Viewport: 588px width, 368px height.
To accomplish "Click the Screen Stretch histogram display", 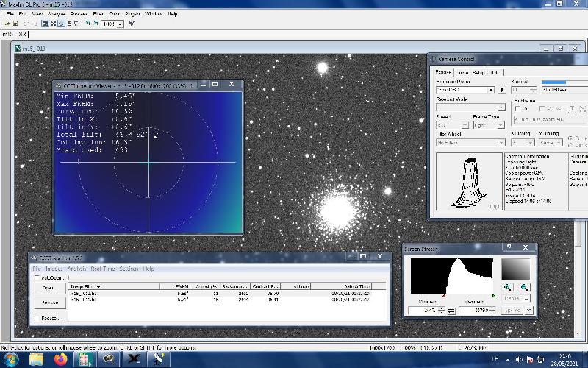I will (452, 277).
